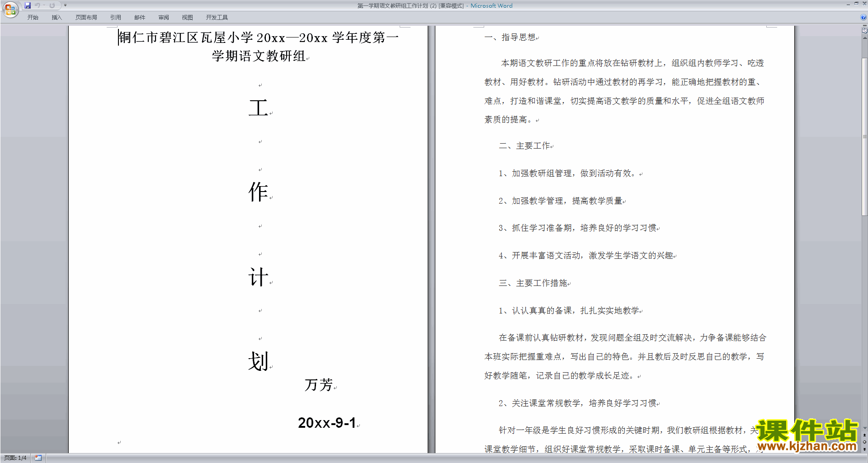This screenshot has width=868, height=463.
Task: Click the large character 划 on page one
Action: (259, 361)
